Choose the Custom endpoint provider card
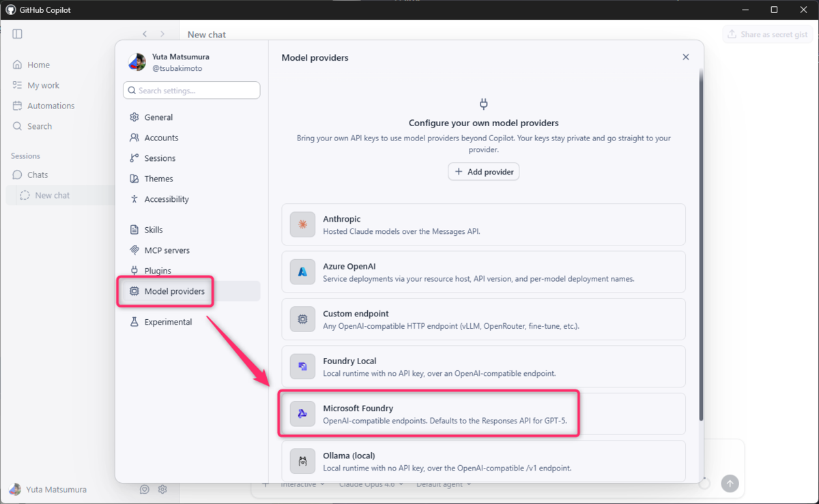819x504 pixels. 483,319
